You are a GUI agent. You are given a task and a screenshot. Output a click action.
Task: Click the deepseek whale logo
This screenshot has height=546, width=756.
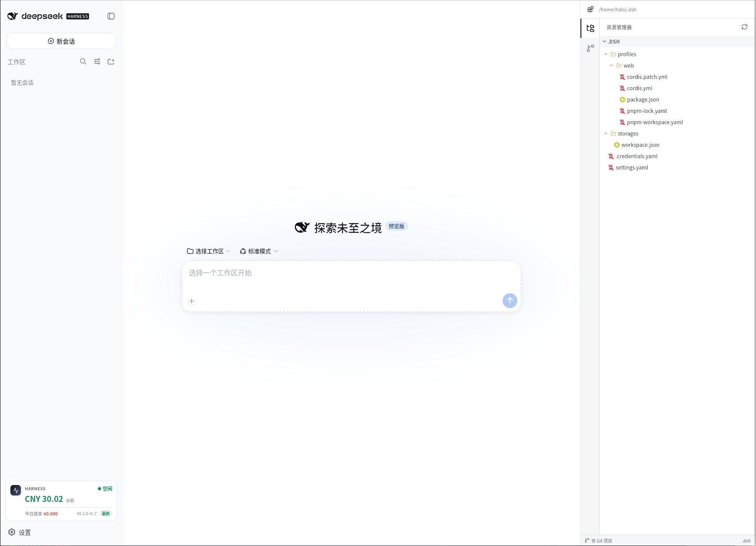click(x=13, y=16)
